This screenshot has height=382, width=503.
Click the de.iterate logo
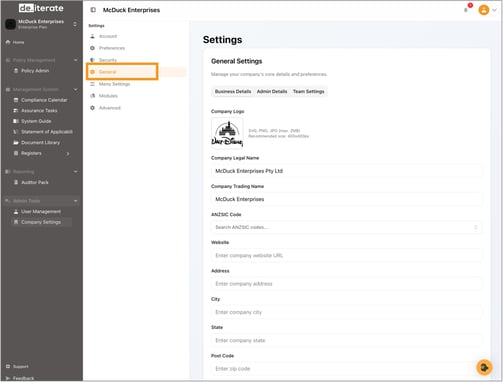pyautogui.click(x=41, y=8)
